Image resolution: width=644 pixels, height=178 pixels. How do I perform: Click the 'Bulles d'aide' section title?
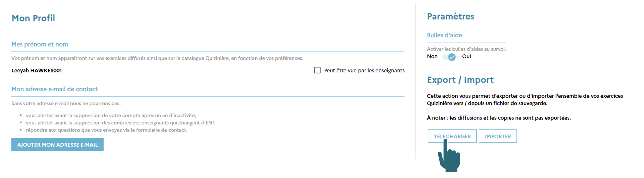coord(444,35)
